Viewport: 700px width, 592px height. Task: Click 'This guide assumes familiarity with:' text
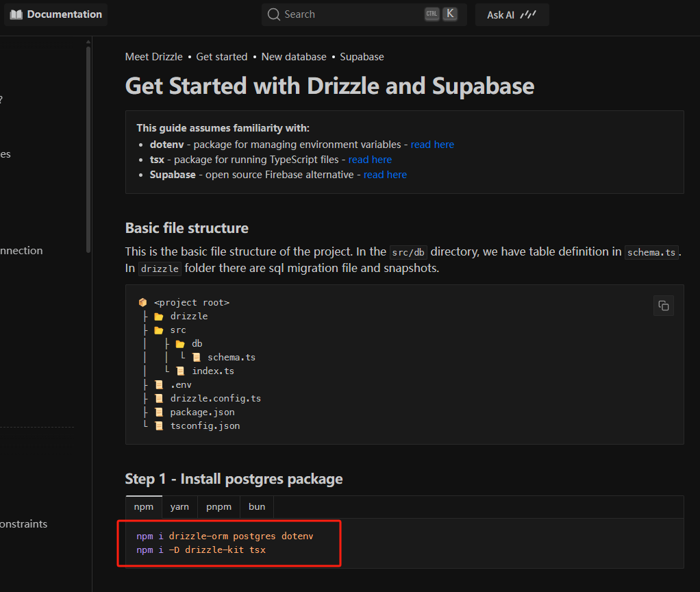pos(223,128)
